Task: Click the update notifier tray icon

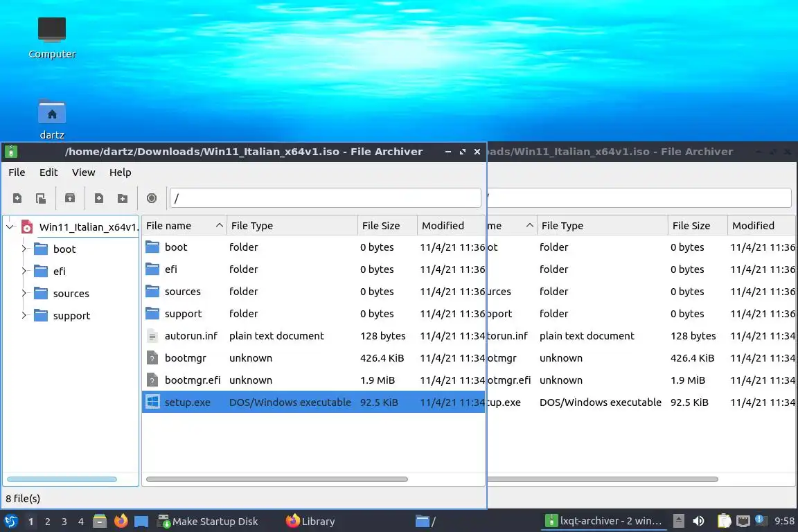Action: click(760, 520)
